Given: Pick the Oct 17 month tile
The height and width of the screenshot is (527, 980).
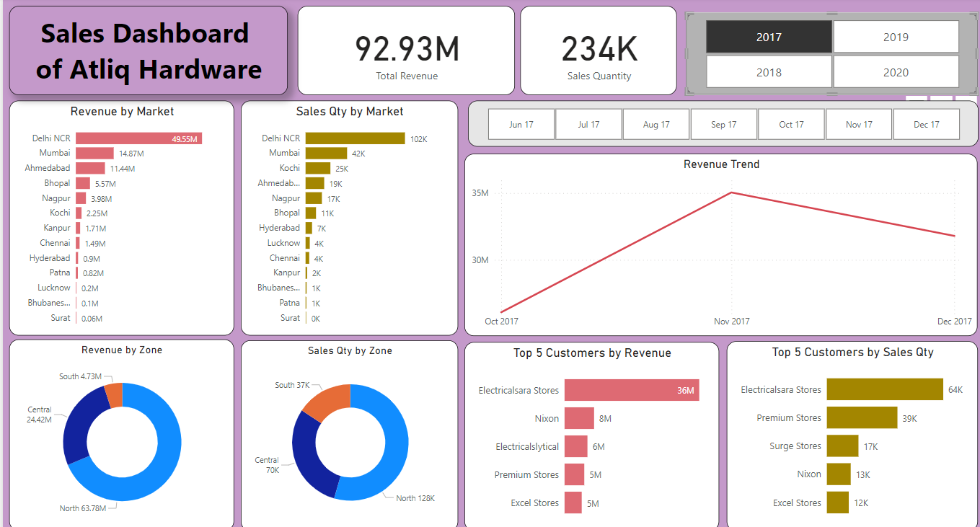Looking at the screenshot, I should pyautogui.click(x=791, y=125).
